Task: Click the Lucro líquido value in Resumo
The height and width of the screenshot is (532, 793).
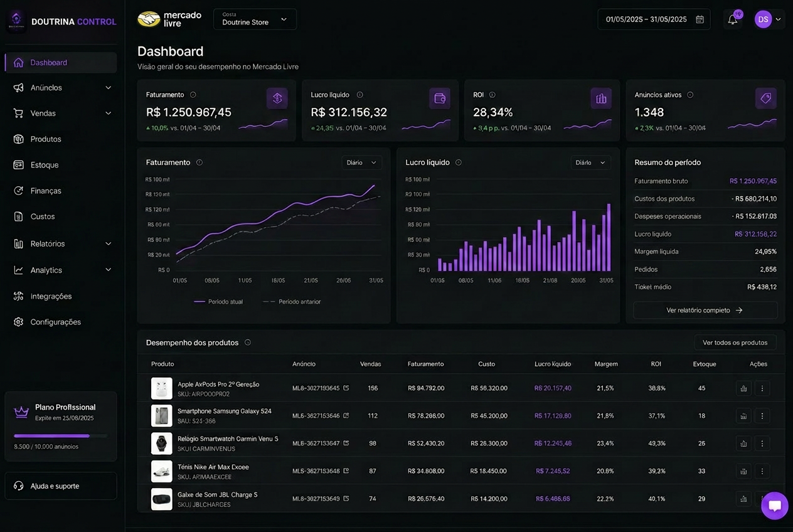Action: point(755,234)
